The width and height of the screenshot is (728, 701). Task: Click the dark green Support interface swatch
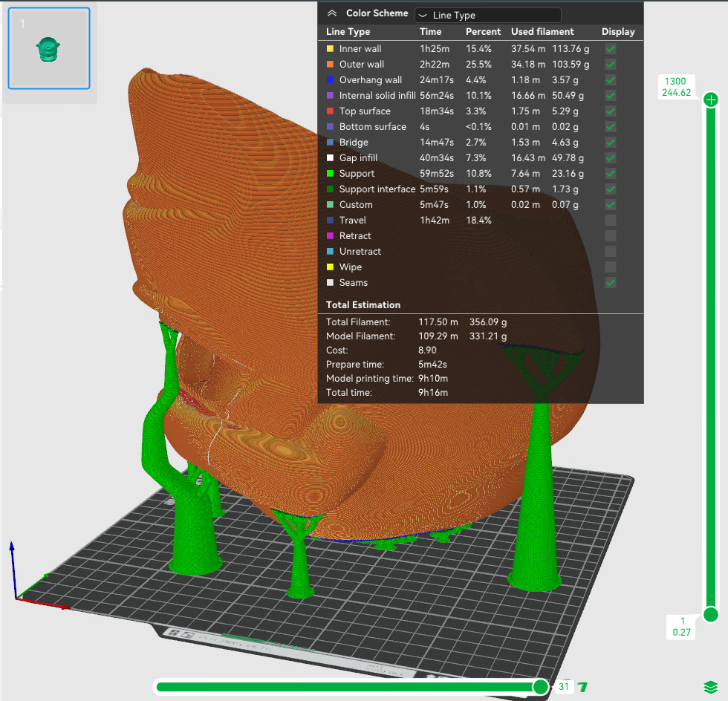[330, 189]
